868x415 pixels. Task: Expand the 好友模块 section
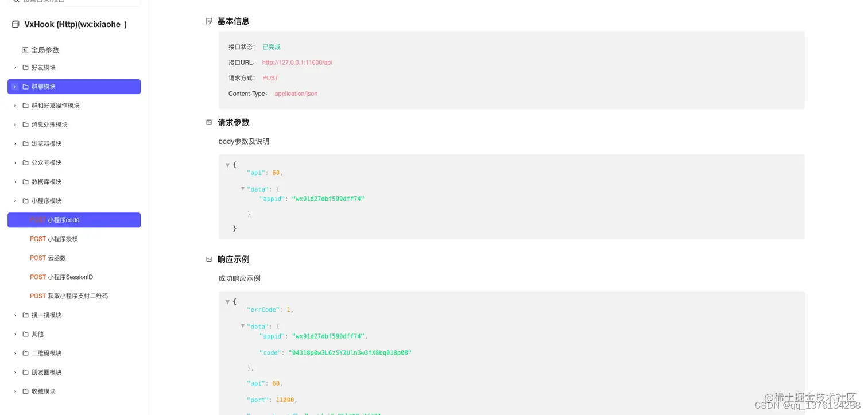tap(14, 67)
